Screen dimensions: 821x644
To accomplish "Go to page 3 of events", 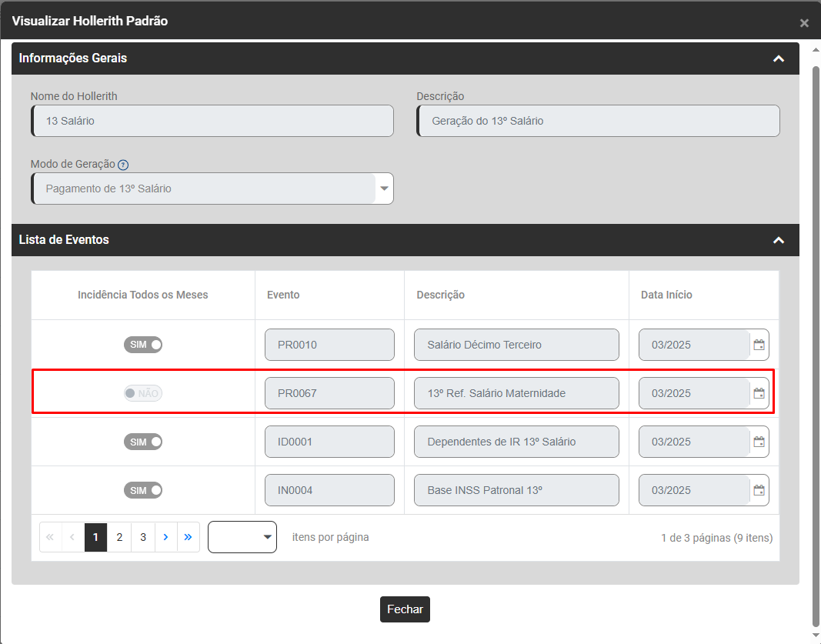I will [143, 537].
